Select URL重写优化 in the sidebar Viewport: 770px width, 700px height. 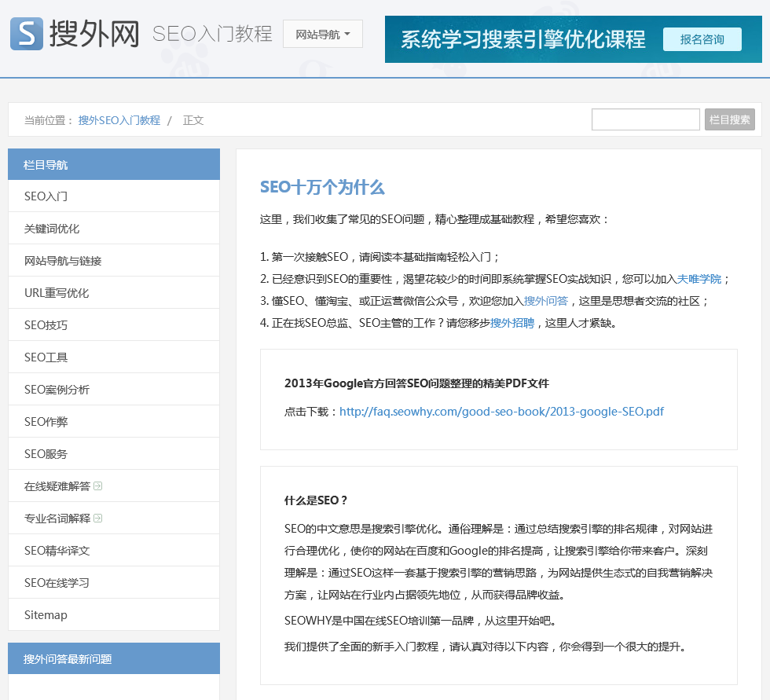(x=57, y=293)
